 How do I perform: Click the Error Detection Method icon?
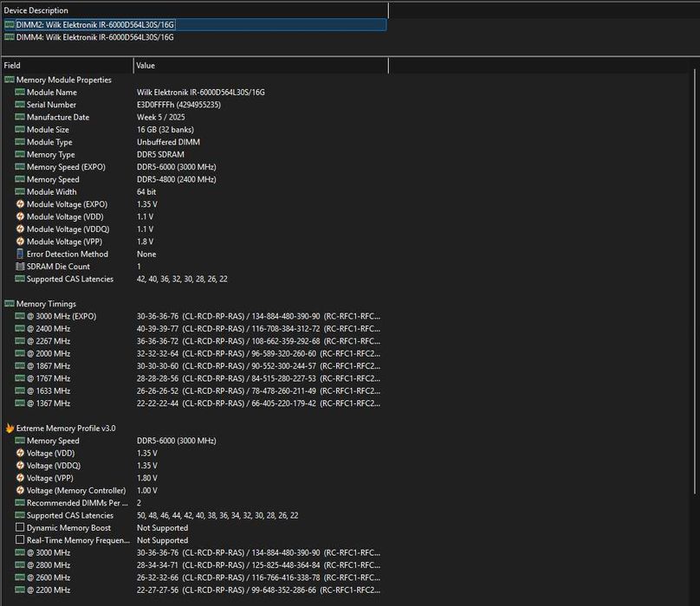tap(20, 254)
